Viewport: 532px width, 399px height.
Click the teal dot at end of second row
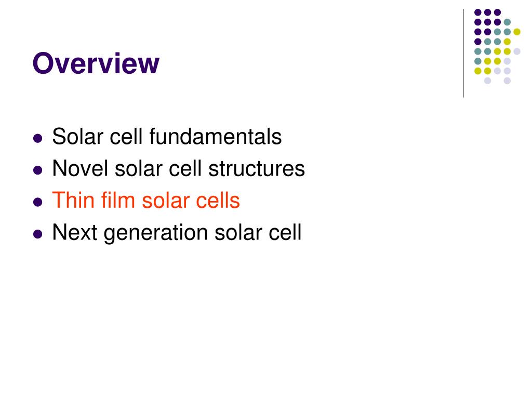[x=507, y=22]
